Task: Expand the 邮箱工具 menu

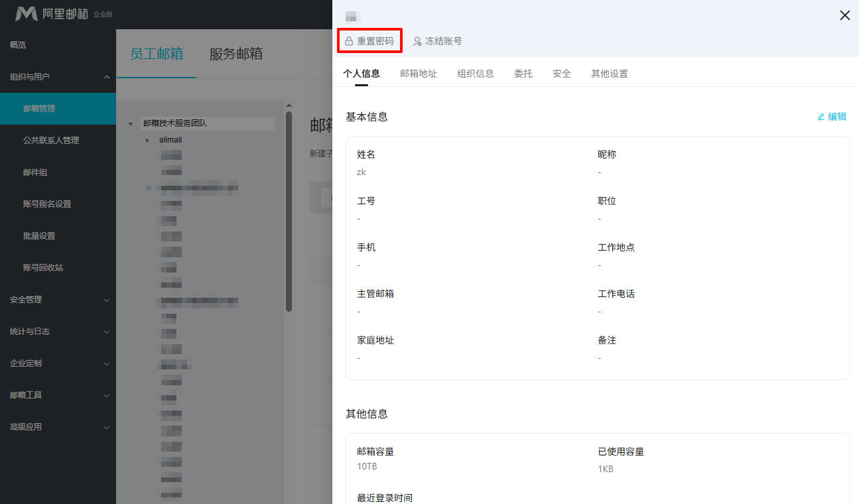Action: point(58,395)
